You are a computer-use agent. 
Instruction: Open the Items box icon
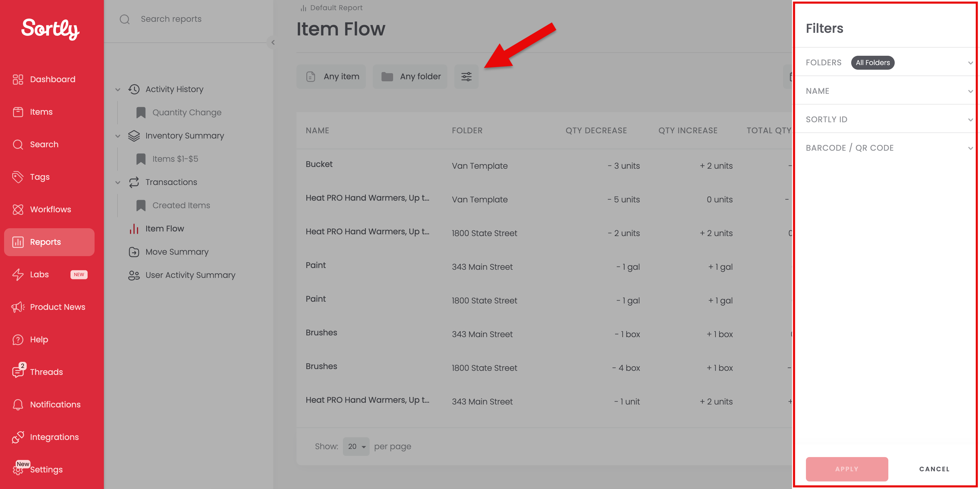(18, 112)
